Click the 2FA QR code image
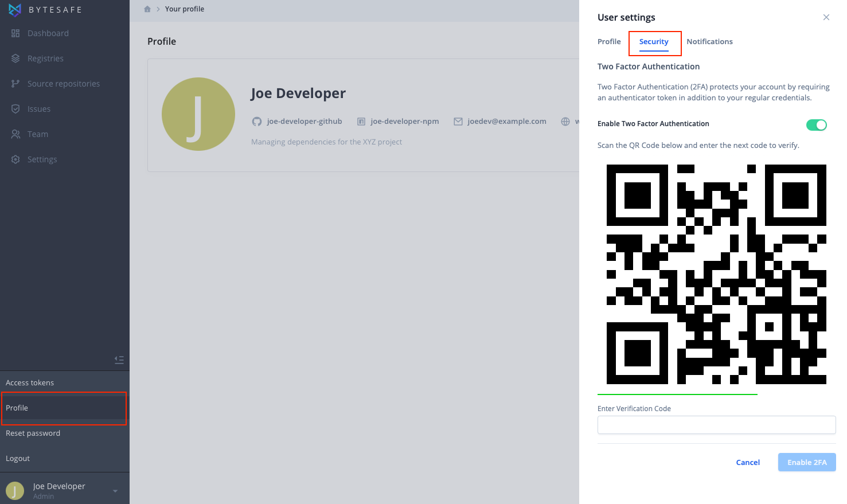 click(716, 274)
